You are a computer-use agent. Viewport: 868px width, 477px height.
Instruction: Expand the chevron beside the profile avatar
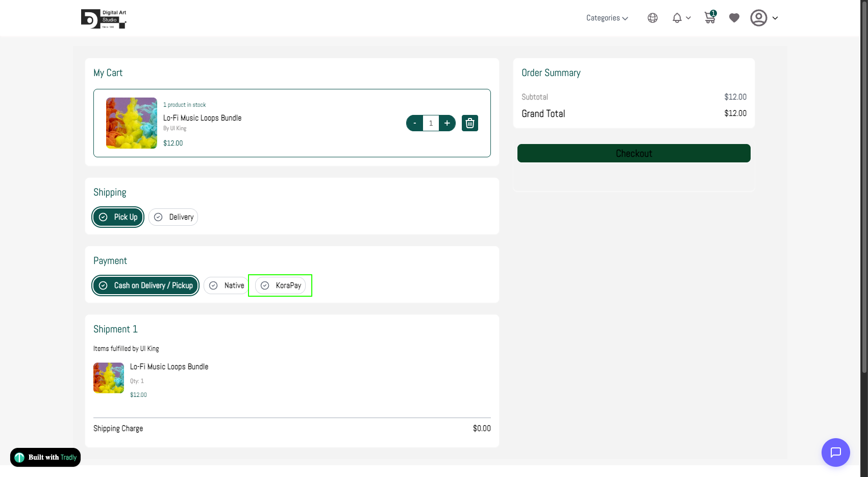[x=775, y=18]
